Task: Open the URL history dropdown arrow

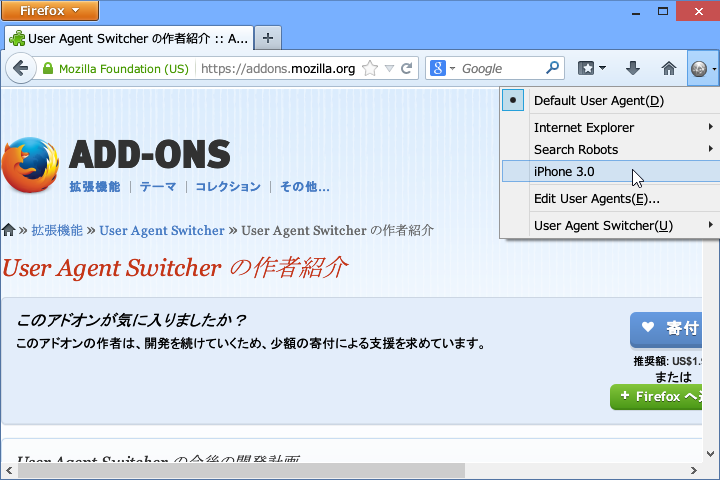Action: click(389, 69)
